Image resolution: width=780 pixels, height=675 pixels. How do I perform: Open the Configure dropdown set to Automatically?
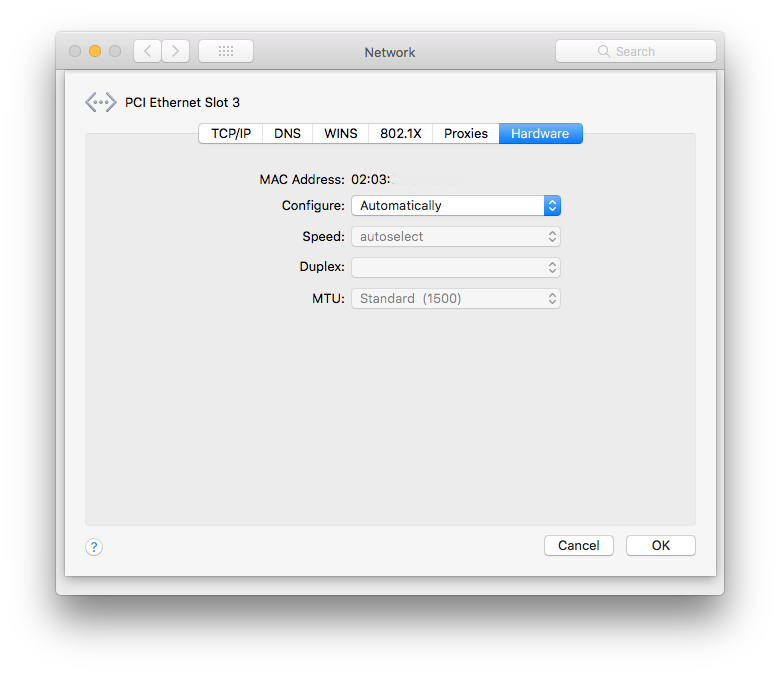click(x=456, y=205)
